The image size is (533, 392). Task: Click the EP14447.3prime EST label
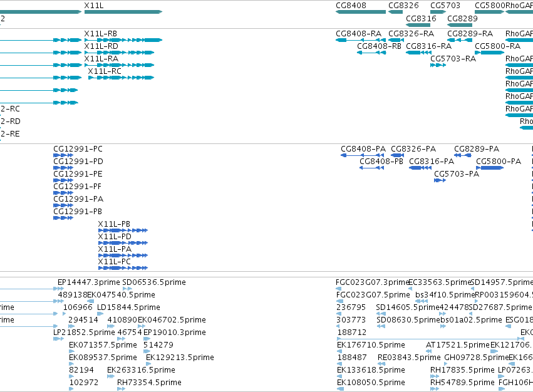click(x=89, y=282)
